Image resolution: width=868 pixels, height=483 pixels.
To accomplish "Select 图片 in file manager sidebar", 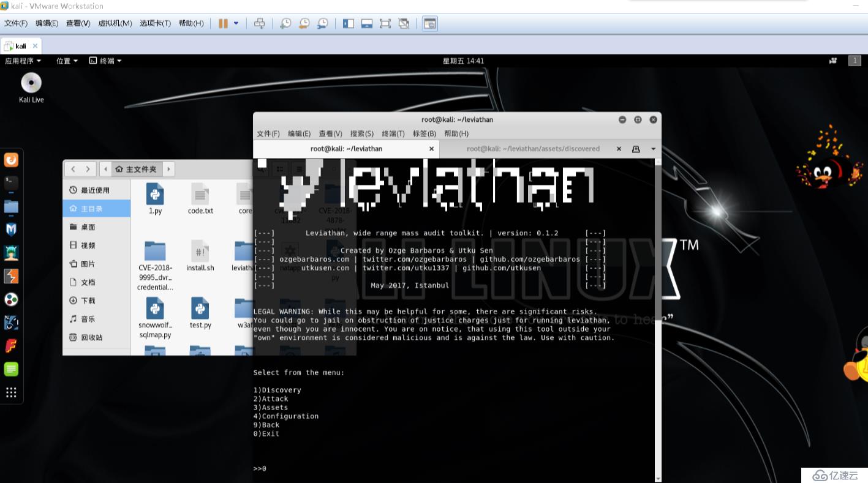I will pyautogui.click(x=97, y=263).
